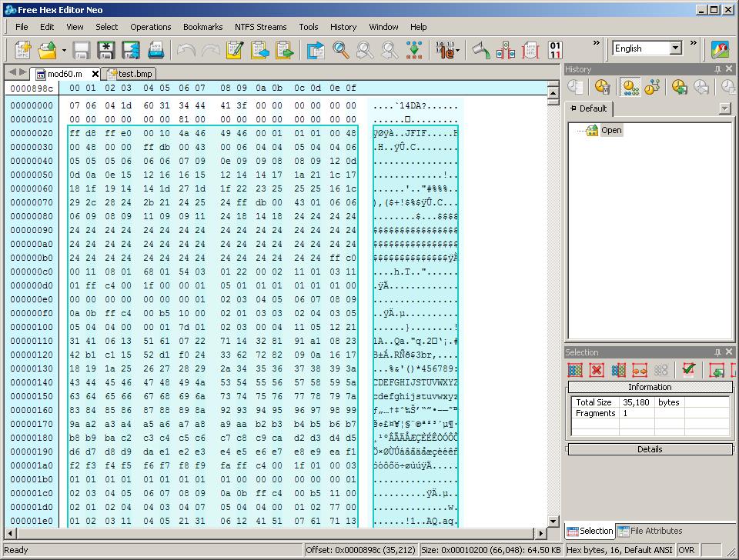Screen dimensions: 739x560
Task: Click the select block document icon
Action: [x=530, y=49]
